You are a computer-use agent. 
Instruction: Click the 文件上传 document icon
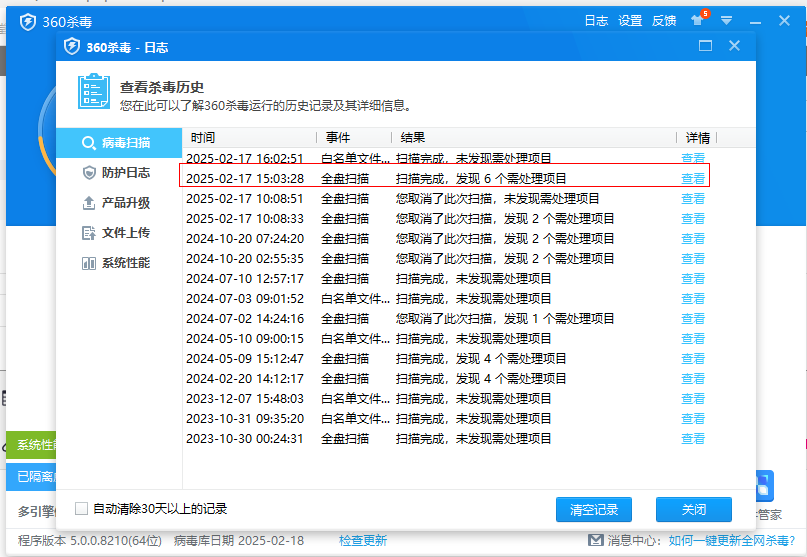point(90,233)
